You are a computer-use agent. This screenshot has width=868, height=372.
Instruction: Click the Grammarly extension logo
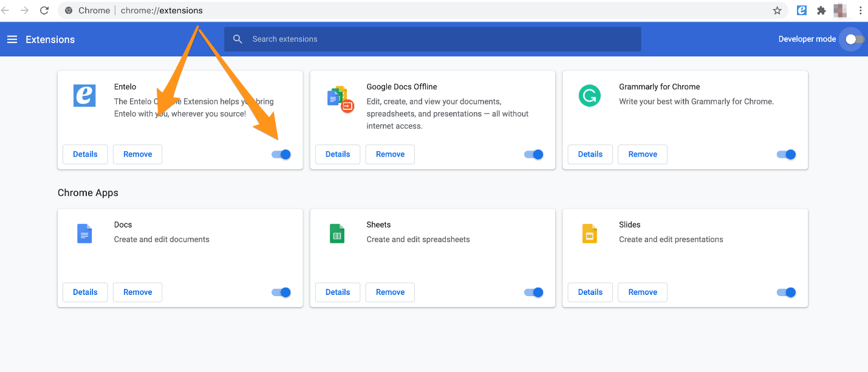(589, 95)
